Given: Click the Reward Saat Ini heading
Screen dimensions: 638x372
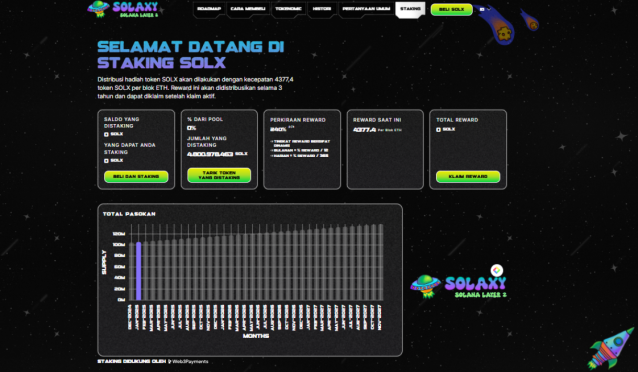Looking at the screenshot, I should tap(377, 120).
